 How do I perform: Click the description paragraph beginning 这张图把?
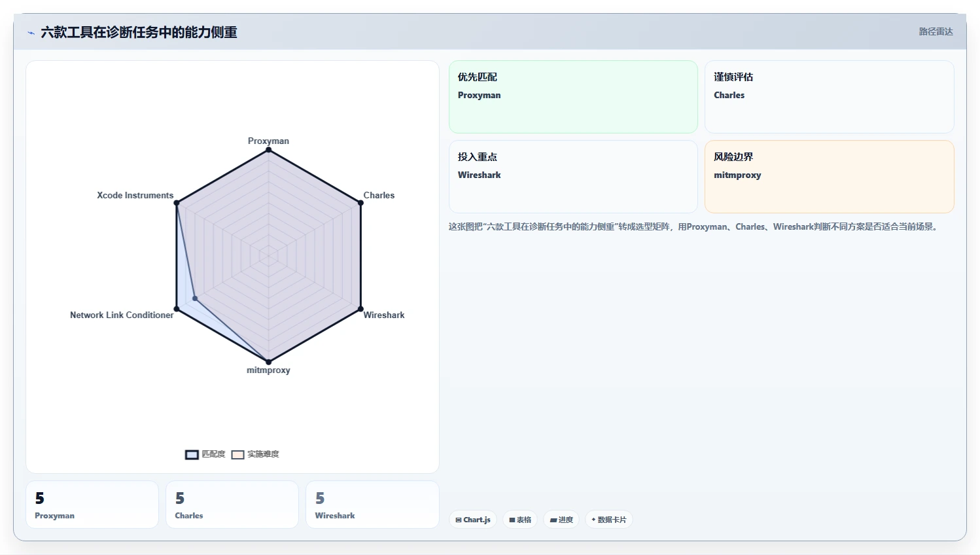point(695,226)
